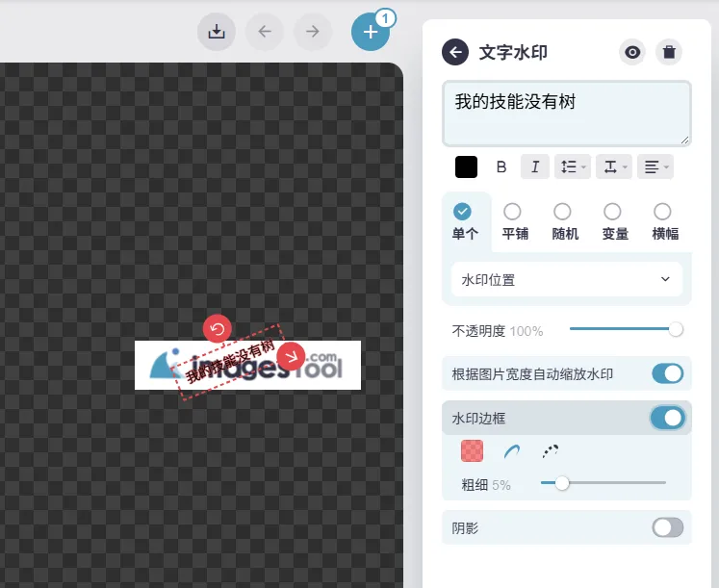Click the undo left-arrow button
Image resolution: width=719 pixels, height=588 pixels.
point(265,32)
